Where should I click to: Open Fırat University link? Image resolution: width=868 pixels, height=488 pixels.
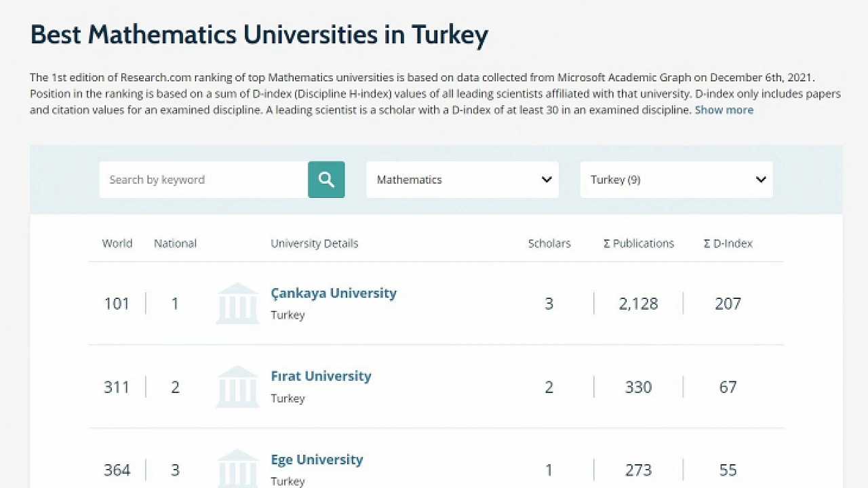321,376
